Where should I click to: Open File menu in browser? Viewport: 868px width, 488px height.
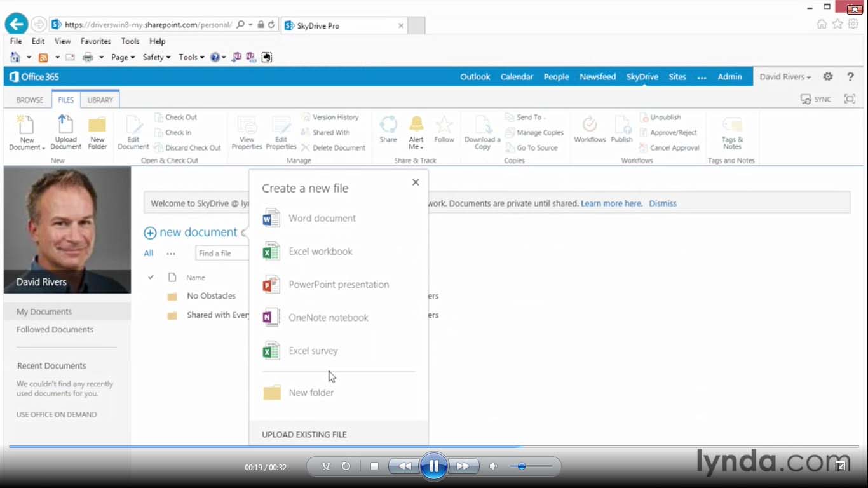point(15,41)
